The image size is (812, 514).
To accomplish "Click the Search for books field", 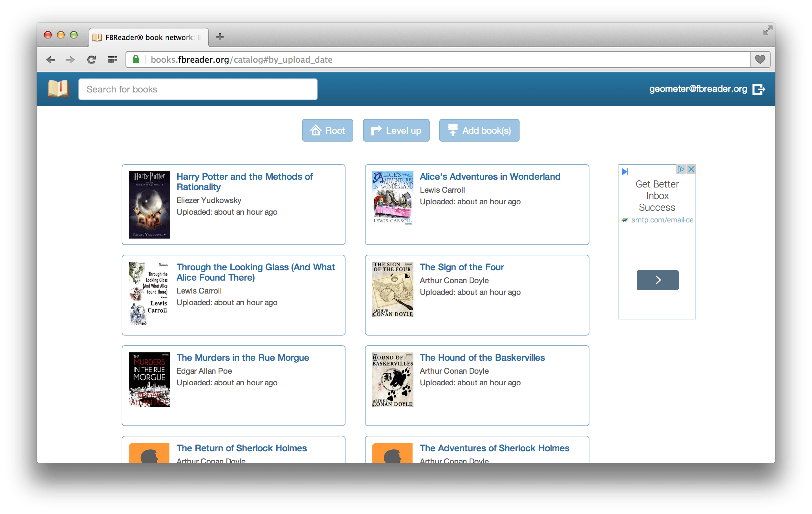I will coord(198,89).
